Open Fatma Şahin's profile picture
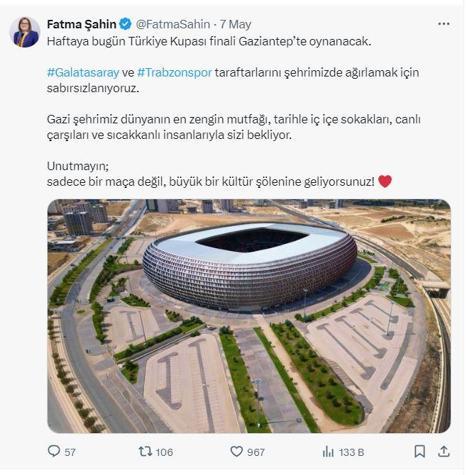 pos(25,32)
